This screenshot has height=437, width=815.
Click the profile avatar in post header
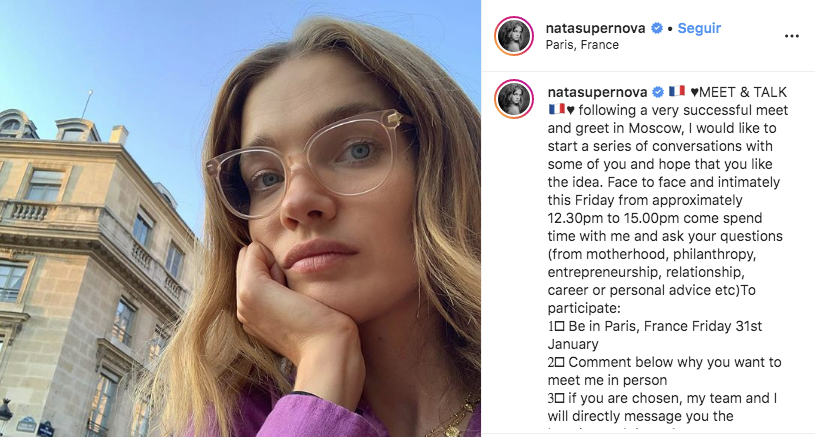point(514,36)
